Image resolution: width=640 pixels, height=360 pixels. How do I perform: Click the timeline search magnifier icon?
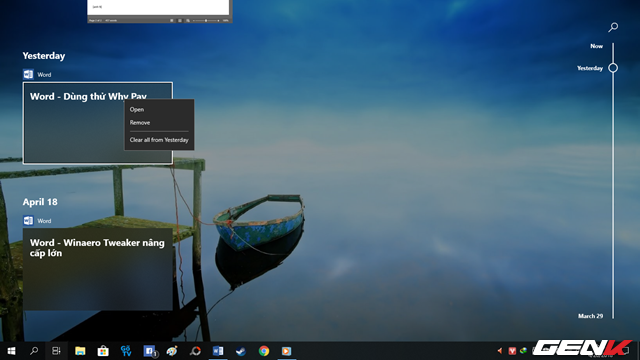613,27
